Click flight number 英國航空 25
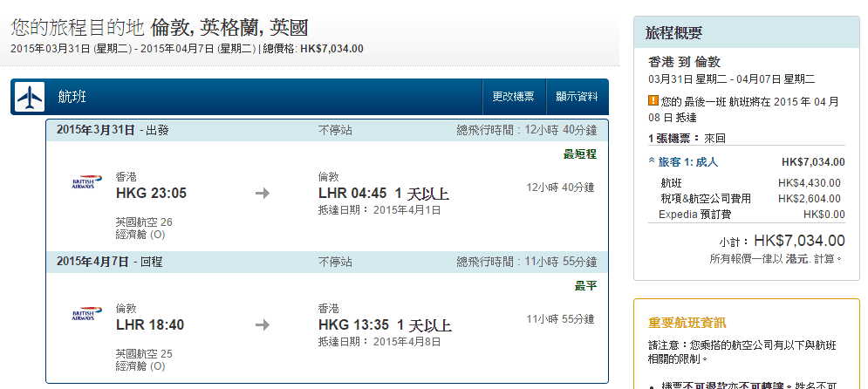Screen dimensions: 868x389 [x=144, y=354]
